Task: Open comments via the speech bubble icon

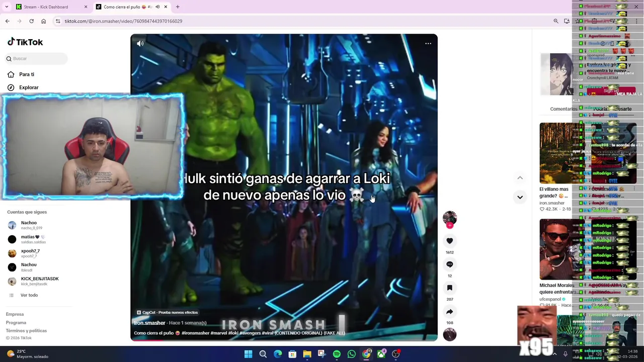Action: pos(450,264)
